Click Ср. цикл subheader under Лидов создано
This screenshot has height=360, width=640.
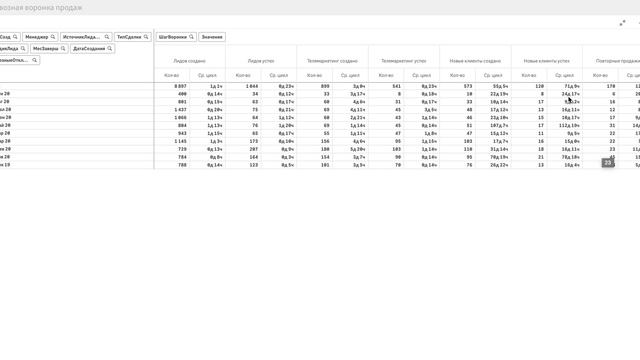click(x=207, y=75)
